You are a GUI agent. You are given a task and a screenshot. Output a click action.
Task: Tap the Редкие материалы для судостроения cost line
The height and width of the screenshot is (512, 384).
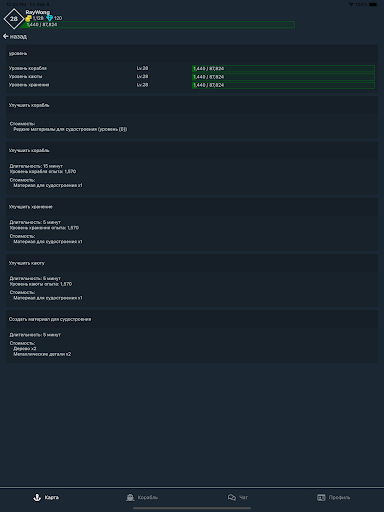coord(70,129)
